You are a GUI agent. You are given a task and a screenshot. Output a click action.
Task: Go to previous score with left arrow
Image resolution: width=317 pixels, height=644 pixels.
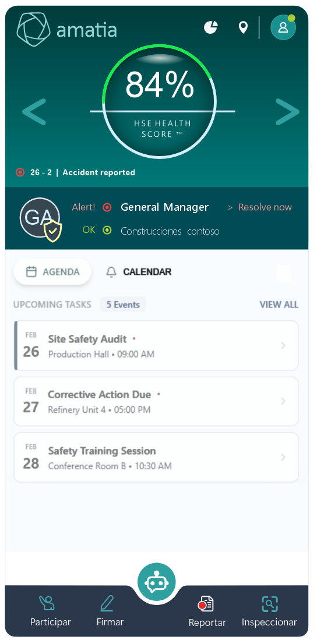(x=34, y=112)
